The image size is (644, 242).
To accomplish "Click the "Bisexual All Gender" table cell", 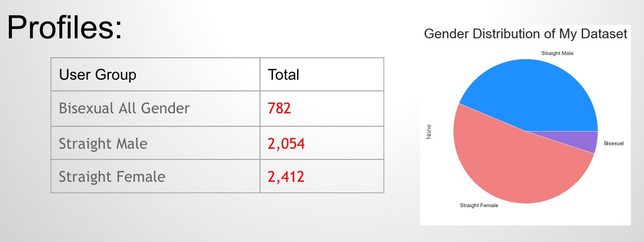I will click(124, 109).
